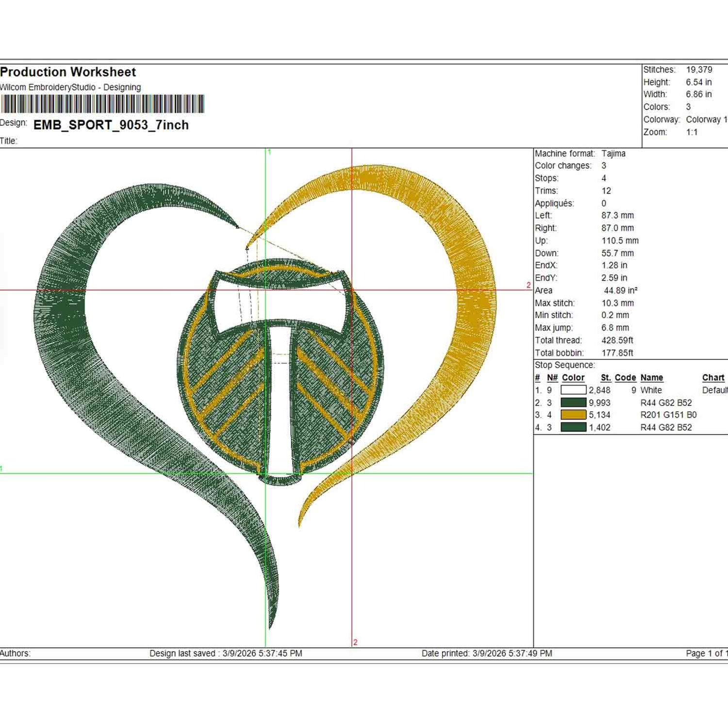Screen dimensions: 728x726
Task: Select the total bobbin value "177.85ft"
Action: (617, 353)
